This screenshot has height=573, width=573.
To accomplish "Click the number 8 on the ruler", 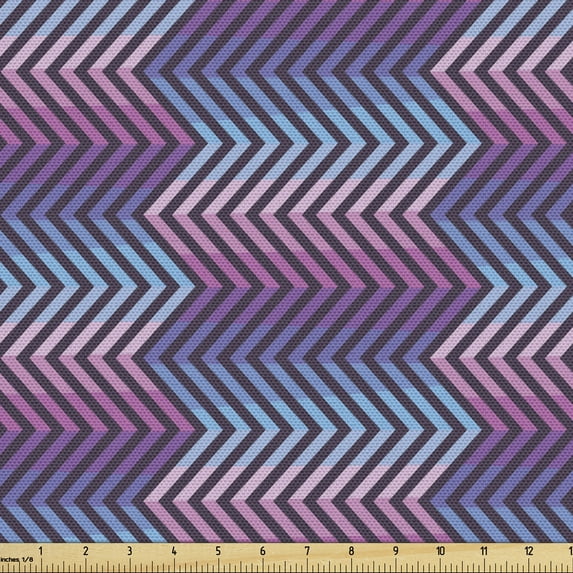I will [x=352, y=551].
